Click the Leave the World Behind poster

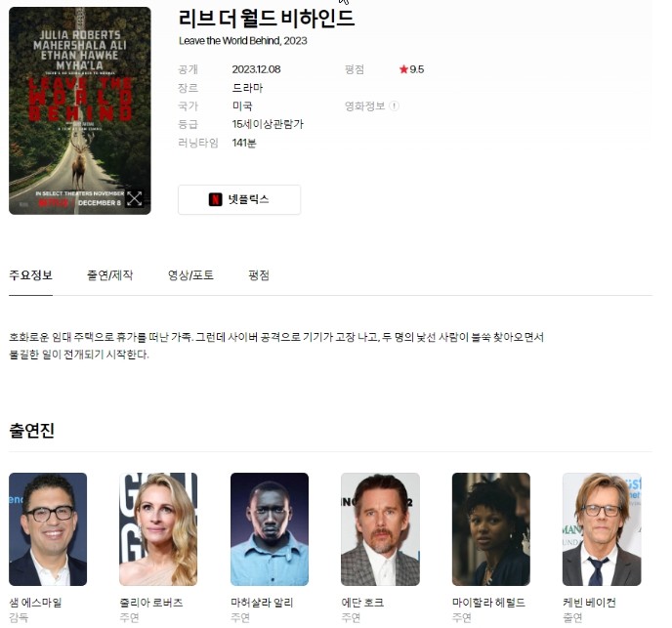80,110
